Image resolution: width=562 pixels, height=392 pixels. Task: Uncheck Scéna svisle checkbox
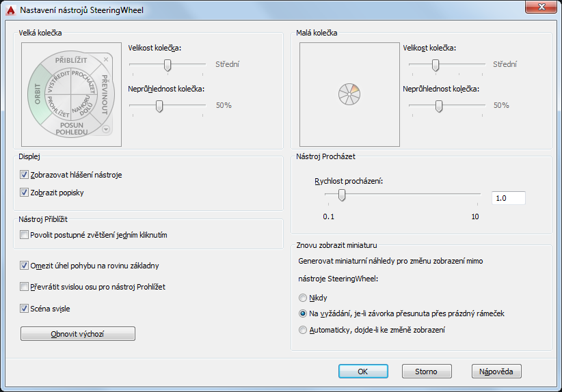pos(24,309)
